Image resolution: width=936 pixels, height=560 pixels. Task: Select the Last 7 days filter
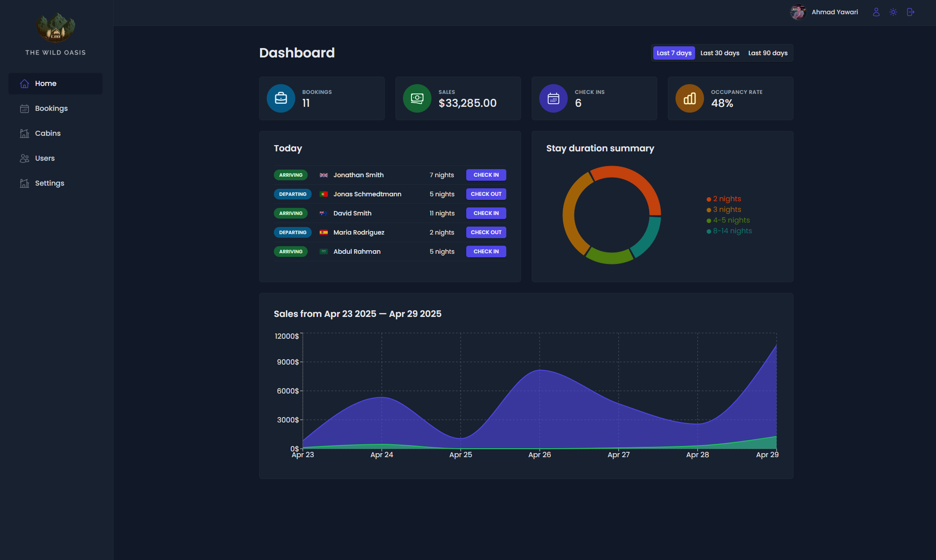point(674,53)
